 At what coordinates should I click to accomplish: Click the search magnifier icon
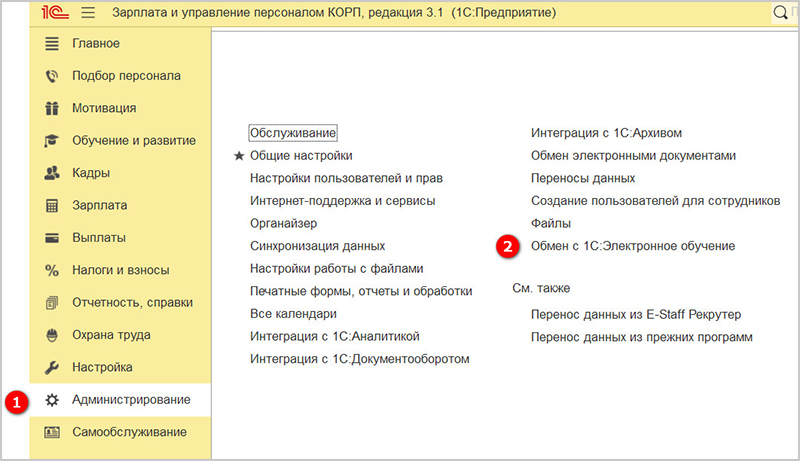point(781,12)
